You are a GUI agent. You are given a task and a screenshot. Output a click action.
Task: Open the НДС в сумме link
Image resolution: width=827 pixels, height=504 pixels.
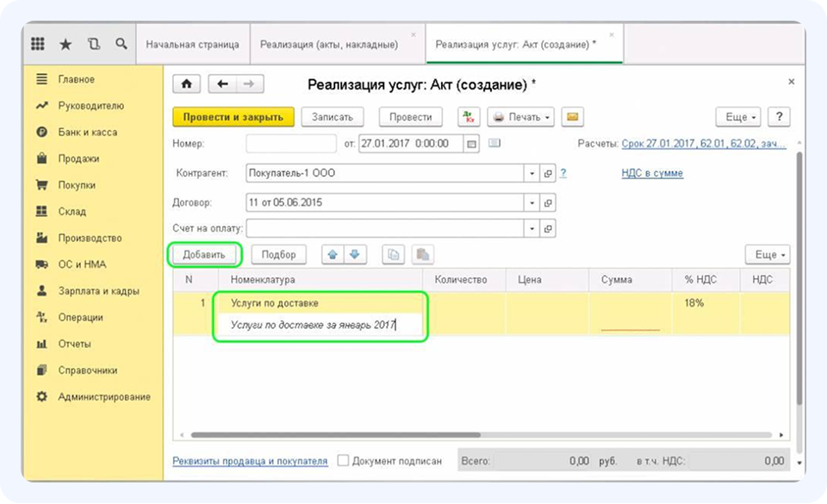(652, 173)
